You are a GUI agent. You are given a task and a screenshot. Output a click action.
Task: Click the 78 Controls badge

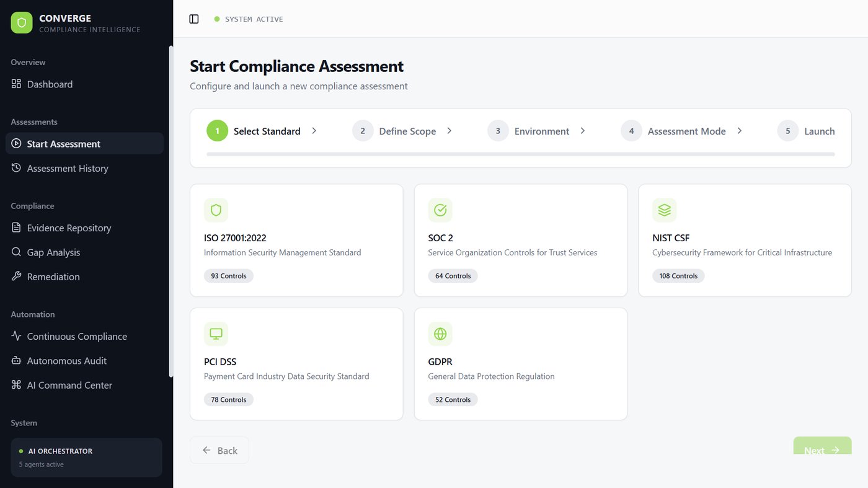229,400
